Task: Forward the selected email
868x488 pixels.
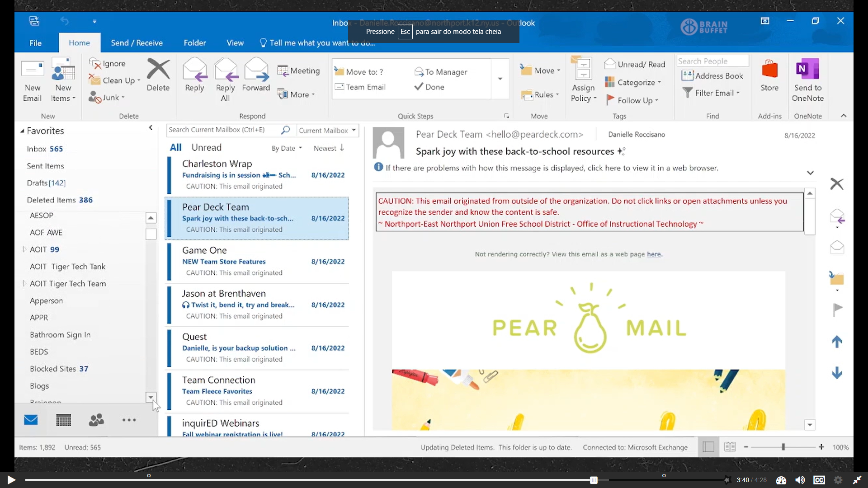Action: [x=256, y=70]
